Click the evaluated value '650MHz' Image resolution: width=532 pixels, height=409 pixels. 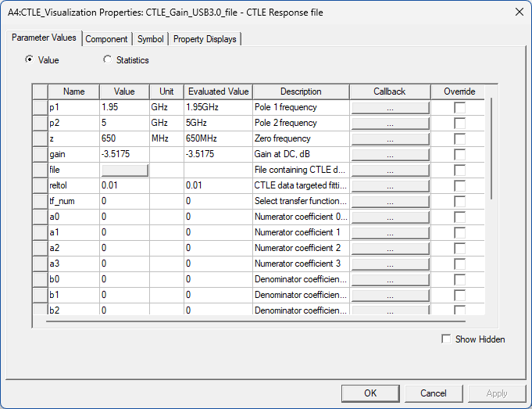pyautogui.click(x=202, y=138)
